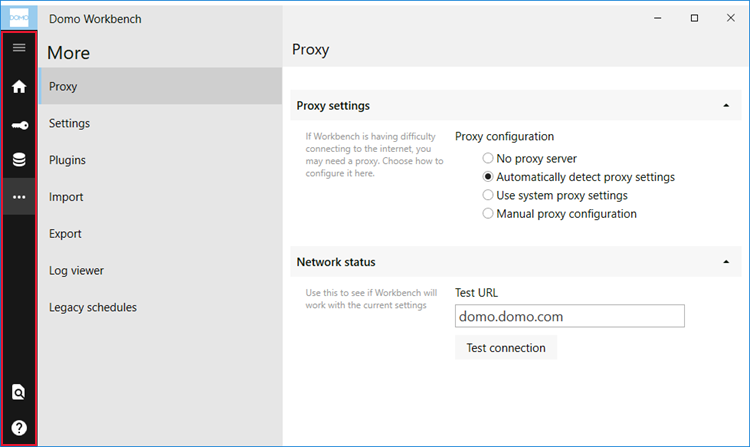The height and width of the screenshot is (447, 750).
Task: Click the Test URL text field
Action: (x=569, y=316)
